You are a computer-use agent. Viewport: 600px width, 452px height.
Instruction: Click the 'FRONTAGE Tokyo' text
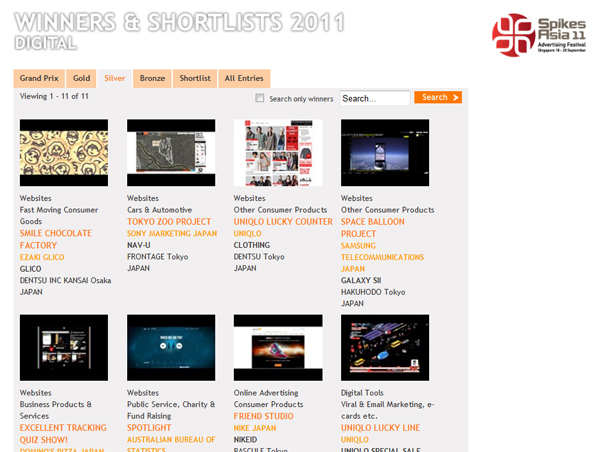pos(158,257)
